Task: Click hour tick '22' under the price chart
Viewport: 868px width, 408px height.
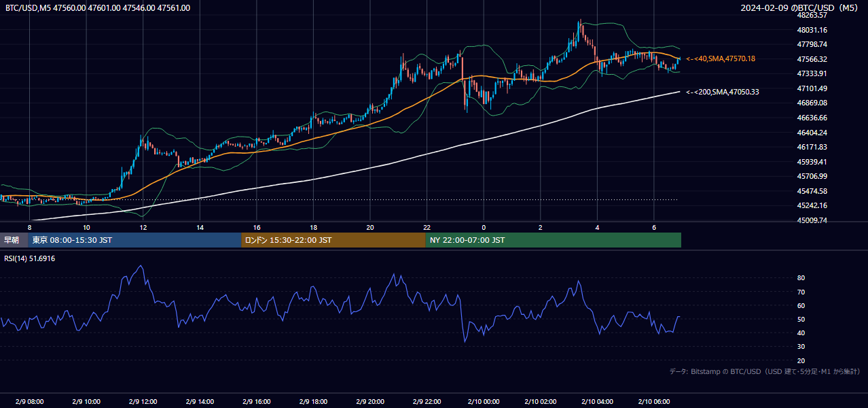Action: pos(427,227)
